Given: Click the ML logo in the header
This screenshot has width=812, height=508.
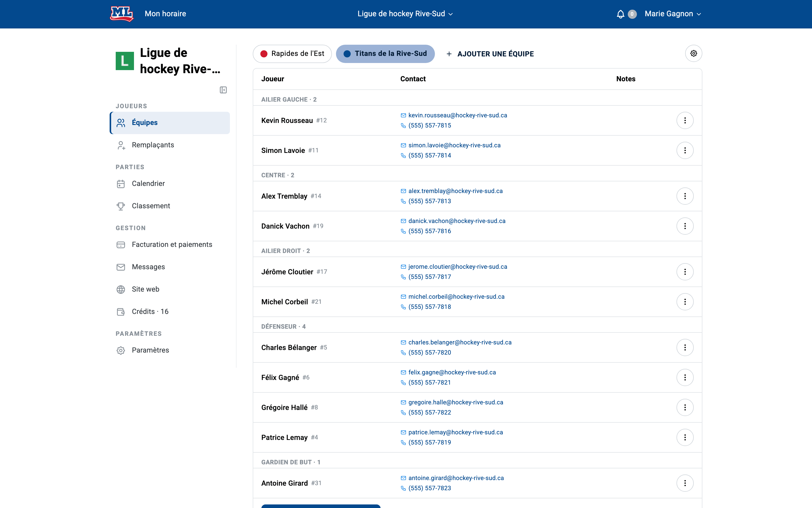Looking at the screenshot, I should point(122,14).
